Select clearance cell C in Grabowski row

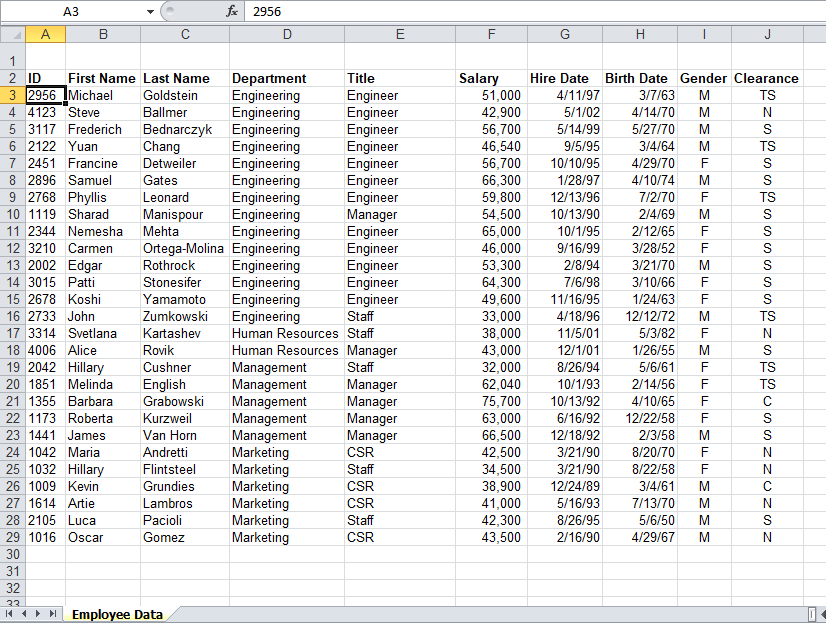point(768,401)
